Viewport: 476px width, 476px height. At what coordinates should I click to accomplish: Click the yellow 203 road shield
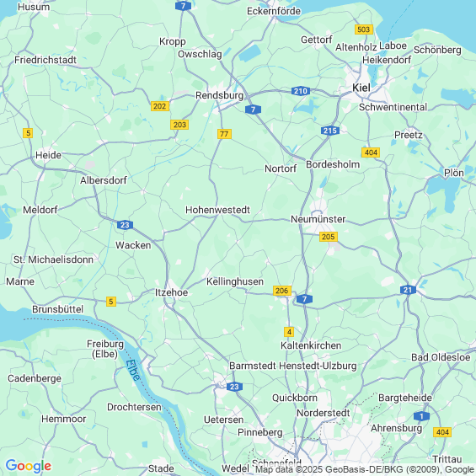coord(179,125)
